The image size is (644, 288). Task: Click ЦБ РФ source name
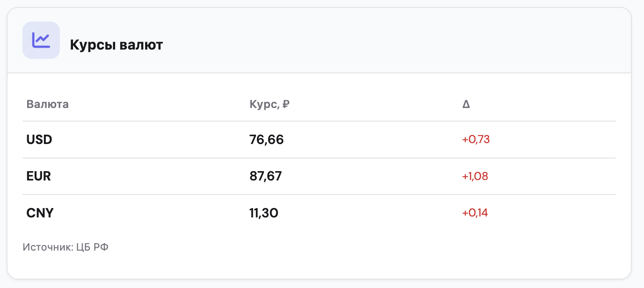click(92, 247)
